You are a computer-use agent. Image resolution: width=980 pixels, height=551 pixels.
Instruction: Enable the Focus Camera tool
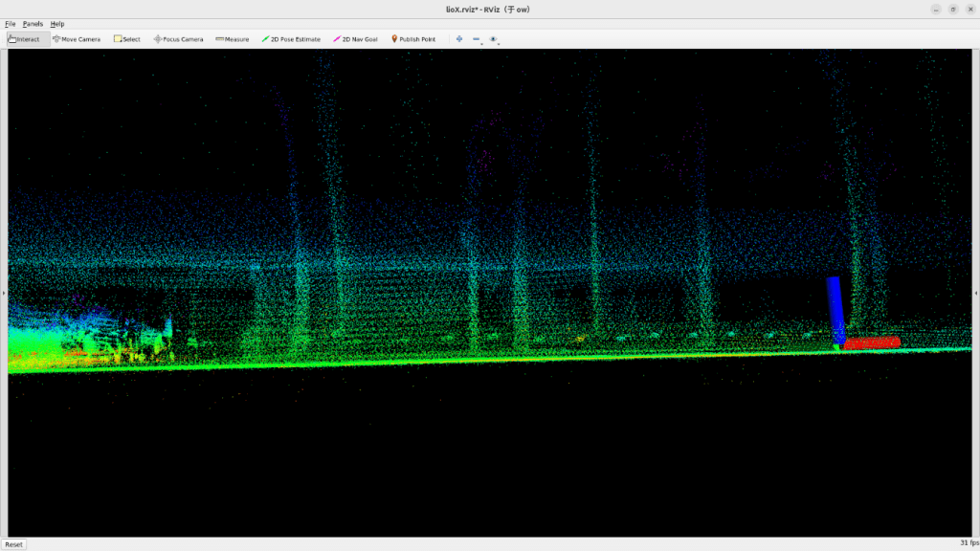[179, 39]
